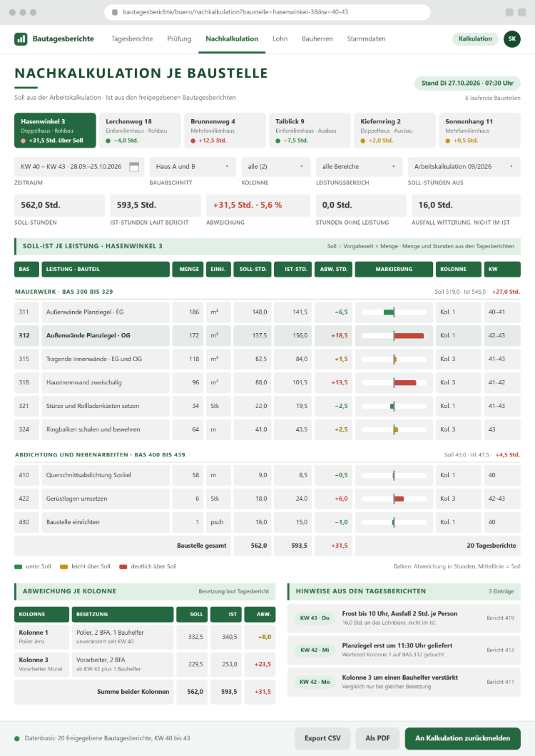This screenshot has width=535, height=756.
Task: Select row Stürze und Rollladenkästen setzen
Action: click(x=267, y=406)
